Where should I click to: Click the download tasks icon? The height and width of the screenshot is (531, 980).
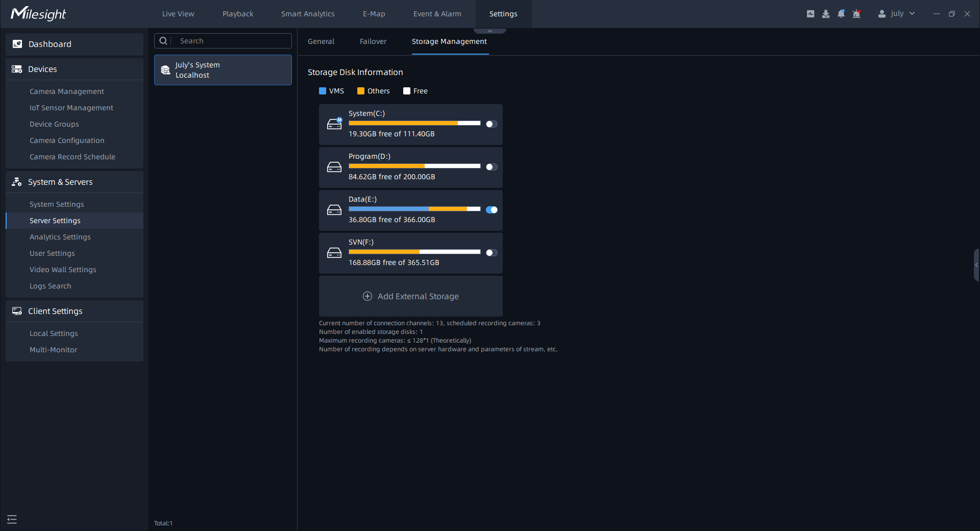[x=825, y=14]
